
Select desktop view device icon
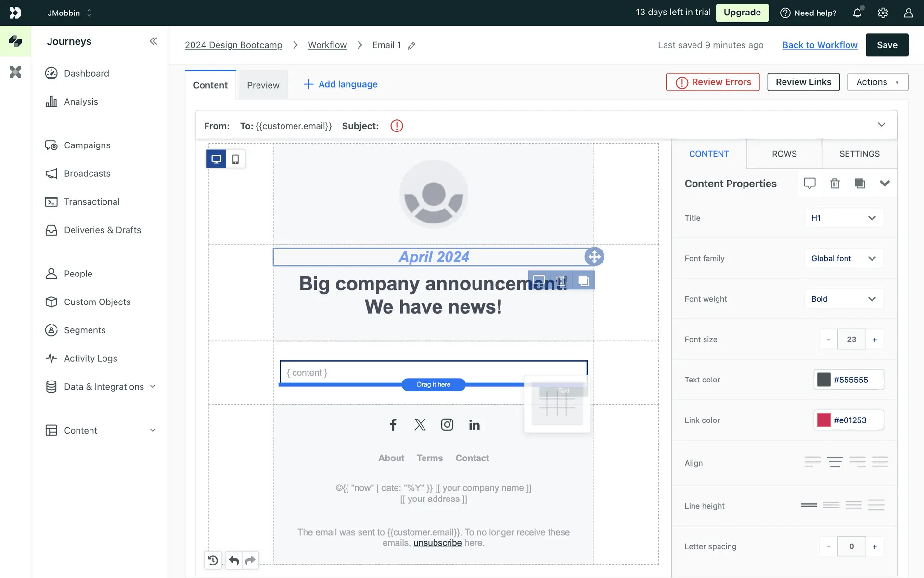pos(216,159)
